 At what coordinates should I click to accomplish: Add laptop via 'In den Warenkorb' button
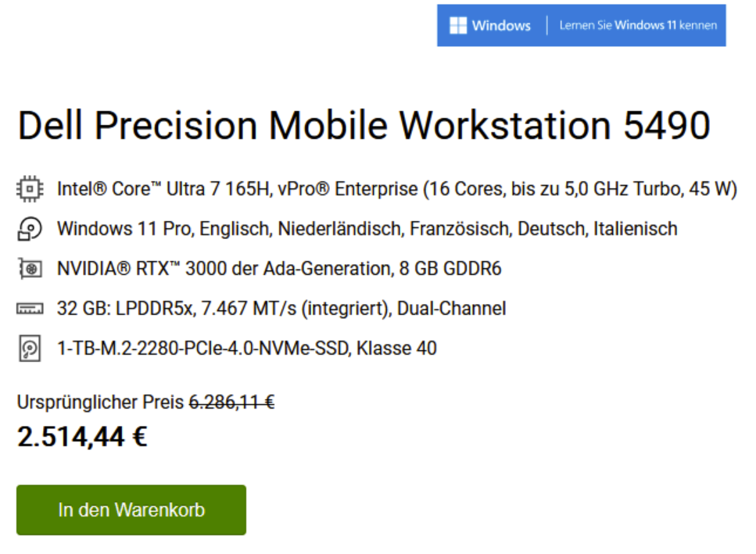(x=131, y=510)
